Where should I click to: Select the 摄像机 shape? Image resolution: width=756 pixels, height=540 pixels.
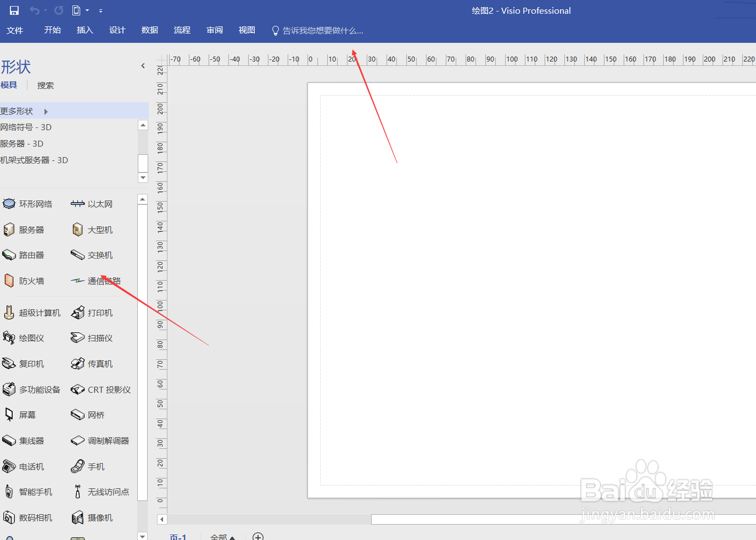click(x=92, y=517)
